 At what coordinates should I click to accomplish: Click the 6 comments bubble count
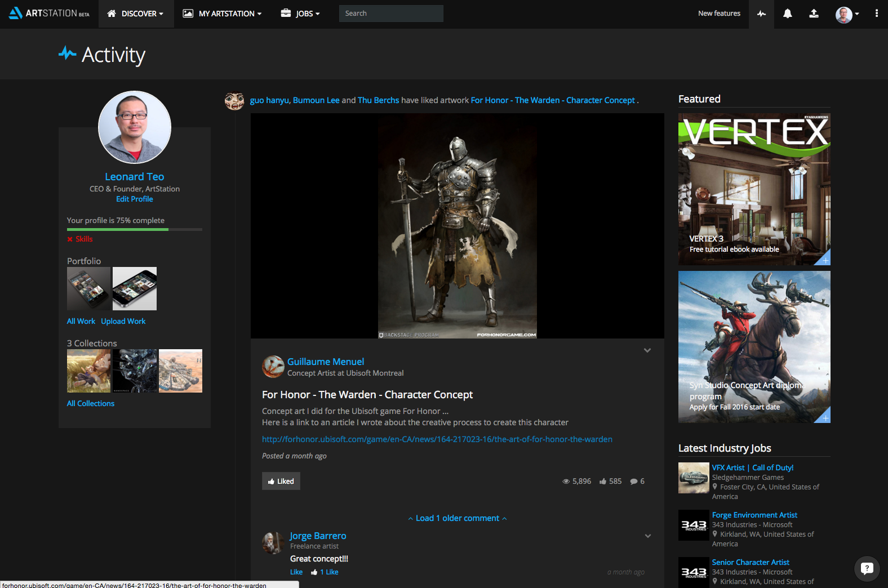637,481
